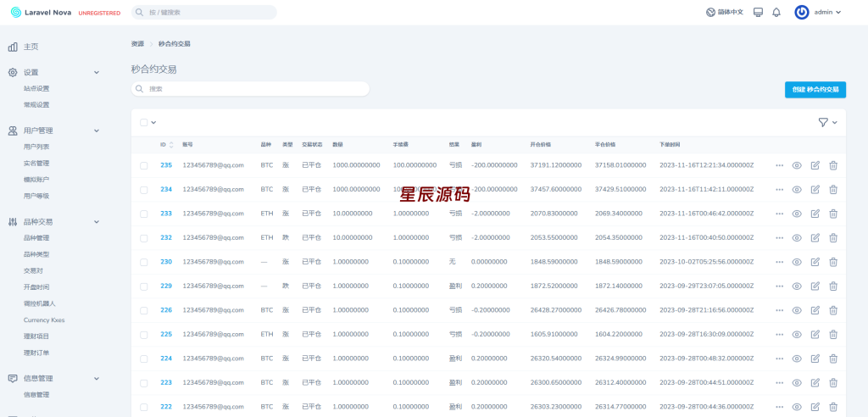This screenshot has width=868, height=417.
Task: Delete trade row 233
Action: (833, 214)
